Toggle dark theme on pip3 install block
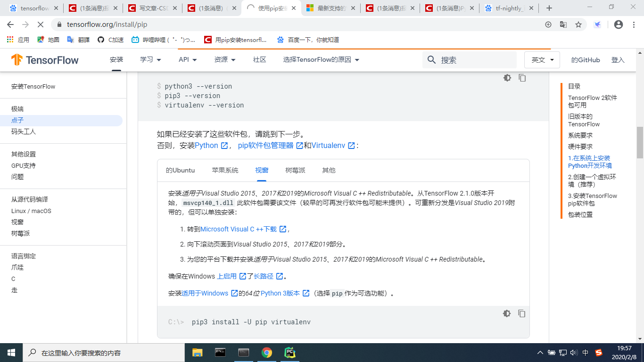 [x=507, y=313]
